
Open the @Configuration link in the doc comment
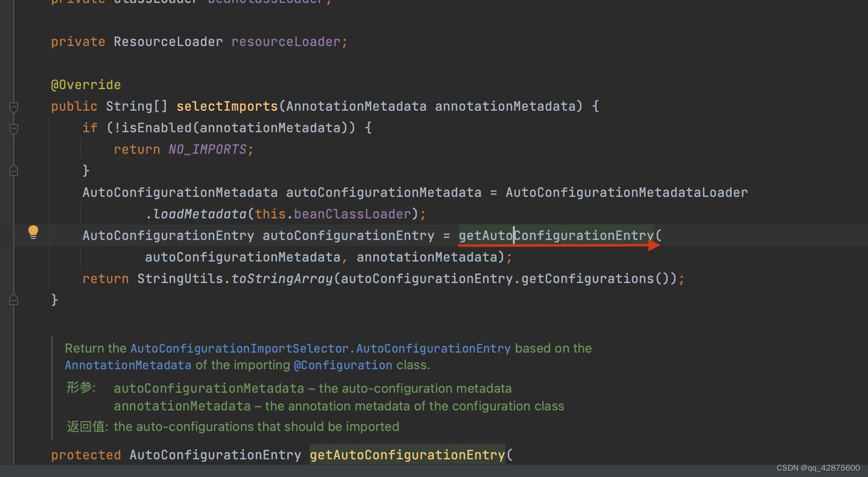343,365
